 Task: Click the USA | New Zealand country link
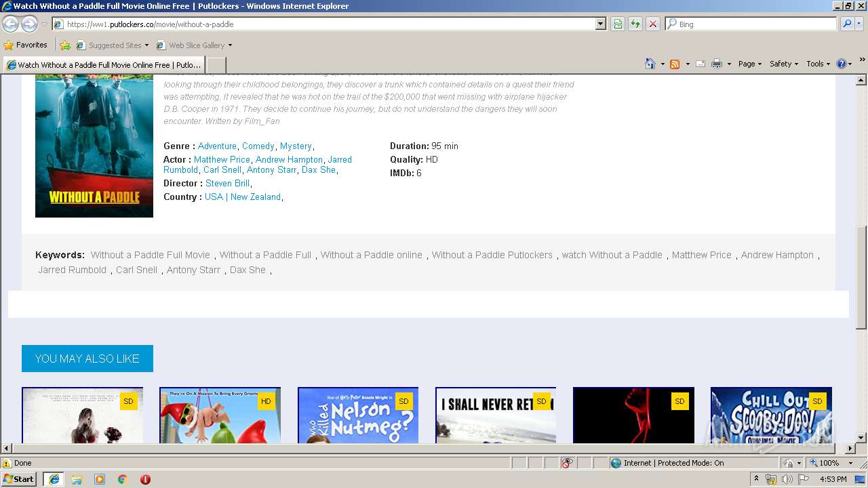pyautogui.click(x=243, y=197)
